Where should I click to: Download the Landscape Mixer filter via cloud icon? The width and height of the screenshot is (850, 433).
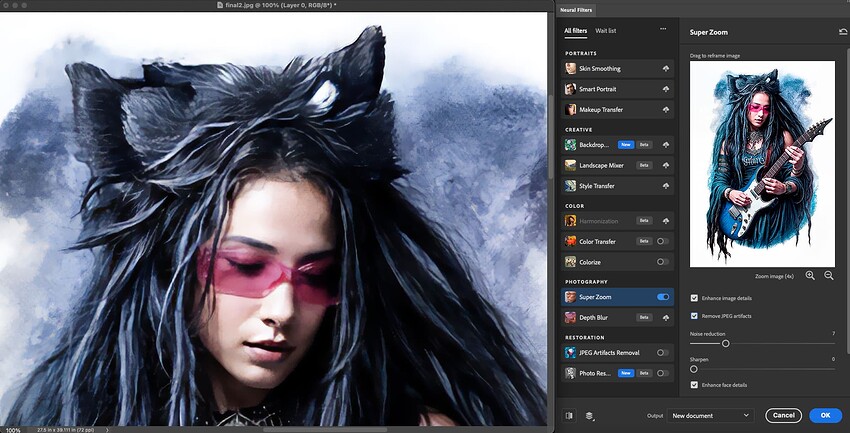(665, 166)
